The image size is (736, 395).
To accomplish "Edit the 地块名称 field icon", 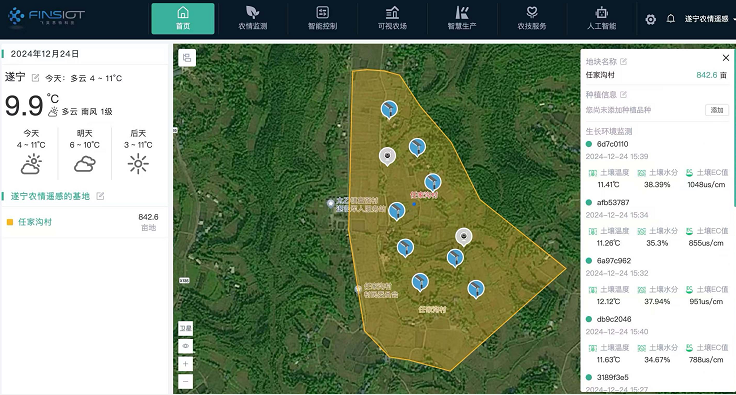I will coord(623,61).
